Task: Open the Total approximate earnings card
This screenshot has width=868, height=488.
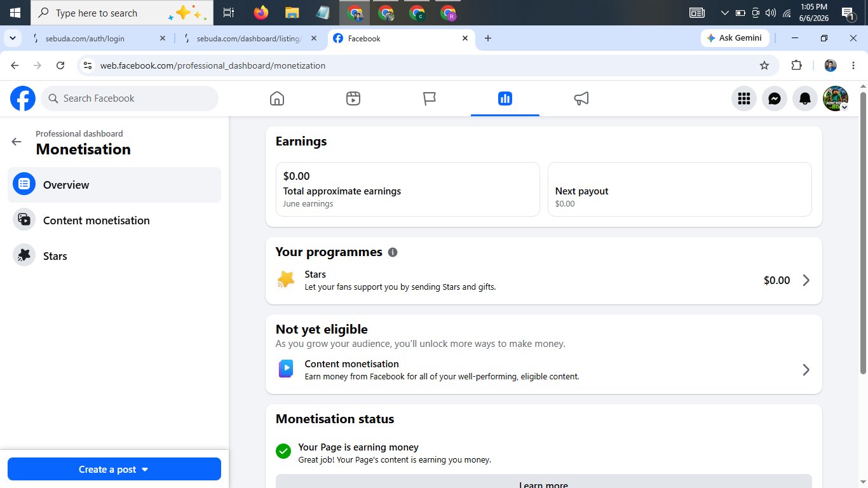Action: pyautogui.click(x=408, y=189)
